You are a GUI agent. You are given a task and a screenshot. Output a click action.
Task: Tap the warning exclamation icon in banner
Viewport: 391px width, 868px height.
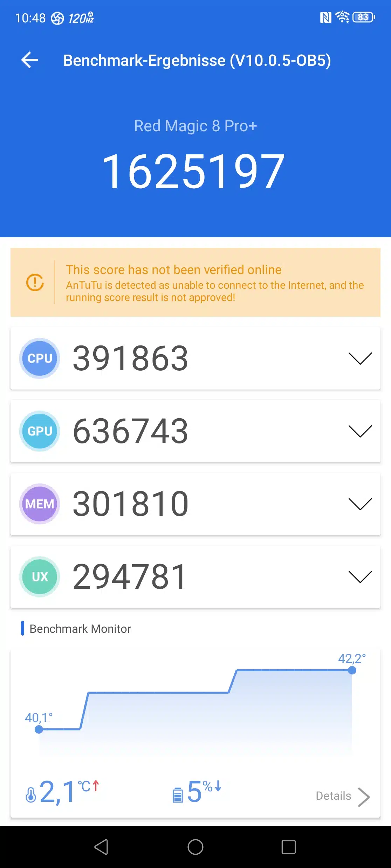point(35,282)
